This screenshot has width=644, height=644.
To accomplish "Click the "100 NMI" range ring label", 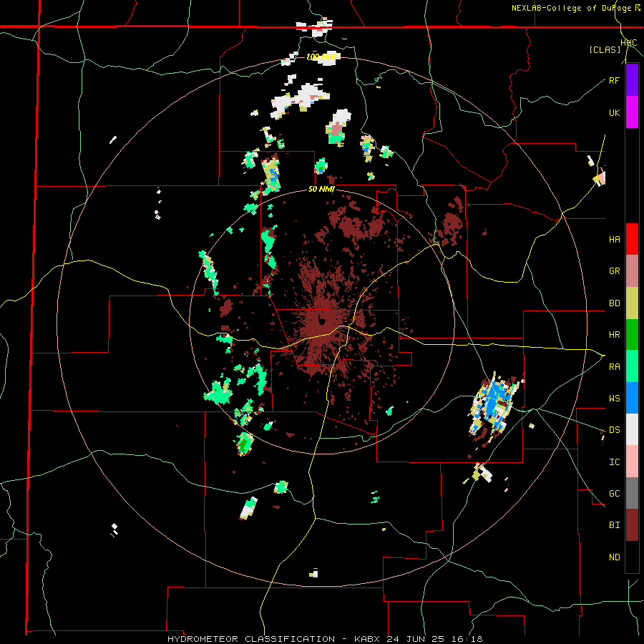I will (321, 57).
